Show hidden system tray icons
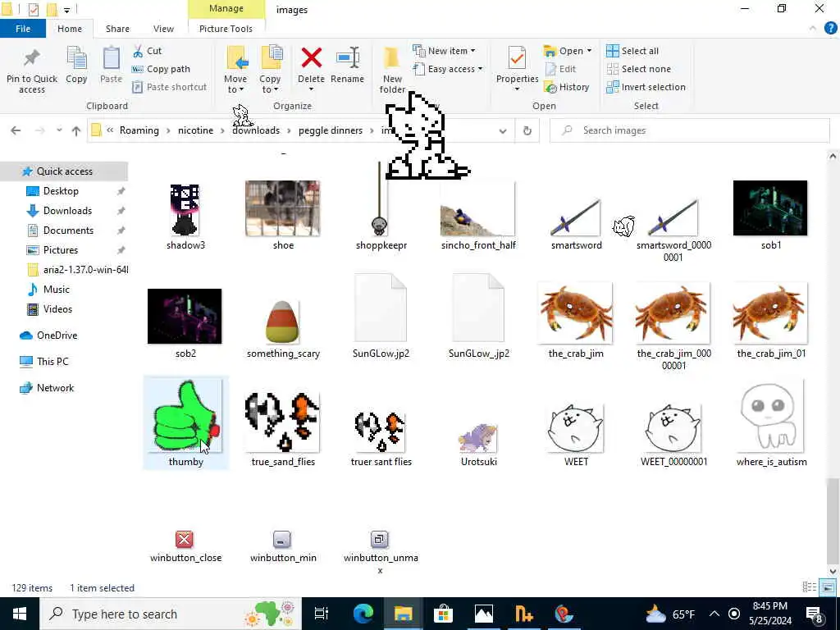 [714, 614]
